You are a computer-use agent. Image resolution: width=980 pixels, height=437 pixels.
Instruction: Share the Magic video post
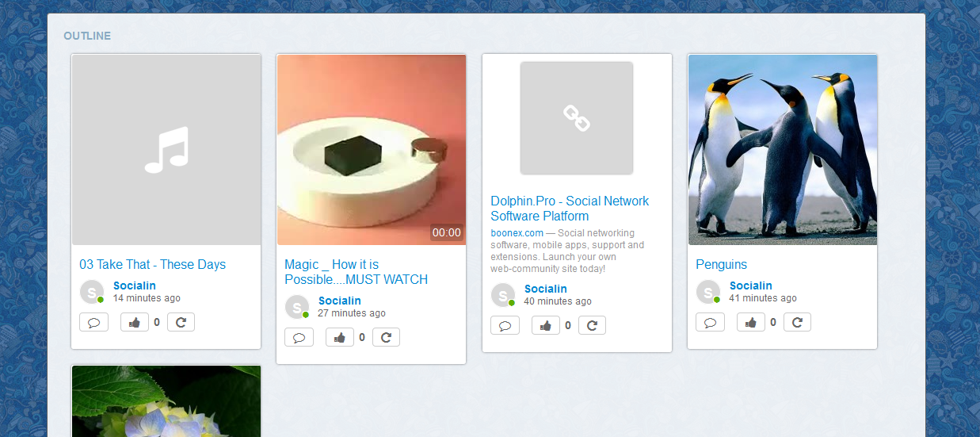coord(386,337)
